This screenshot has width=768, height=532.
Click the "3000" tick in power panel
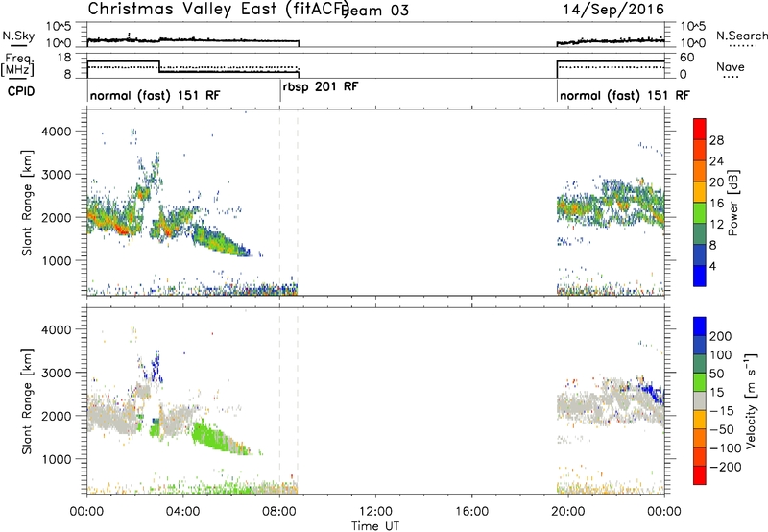tap(57, 175)
